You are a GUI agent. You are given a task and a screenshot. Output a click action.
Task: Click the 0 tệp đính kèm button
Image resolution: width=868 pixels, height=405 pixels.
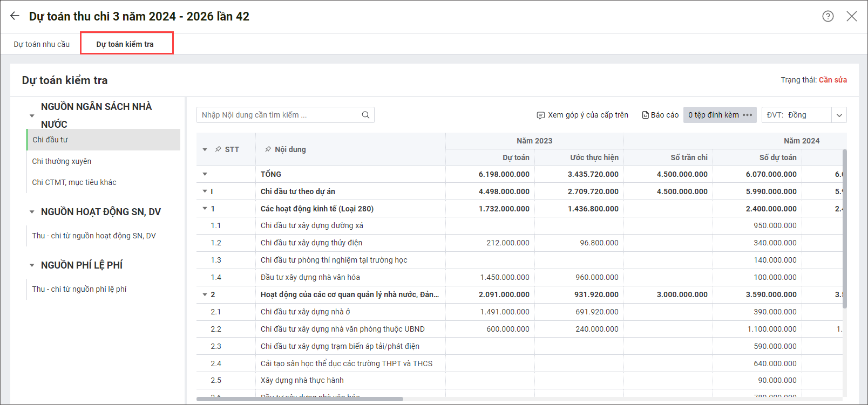tap(713, 115)
